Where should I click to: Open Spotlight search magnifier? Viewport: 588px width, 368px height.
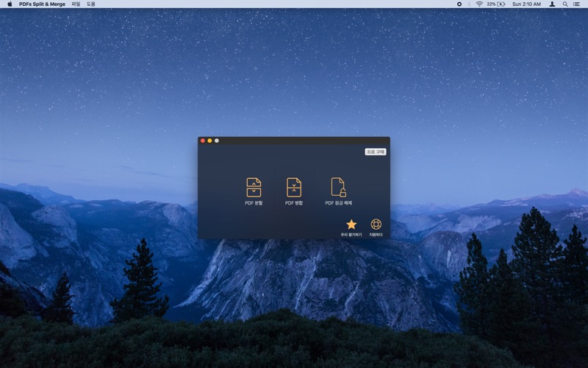565,4
